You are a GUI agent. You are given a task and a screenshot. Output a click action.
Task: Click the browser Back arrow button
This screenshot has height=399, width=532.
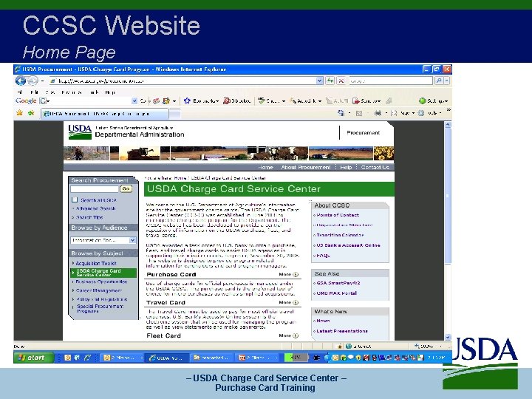click(x=21, y=81)
